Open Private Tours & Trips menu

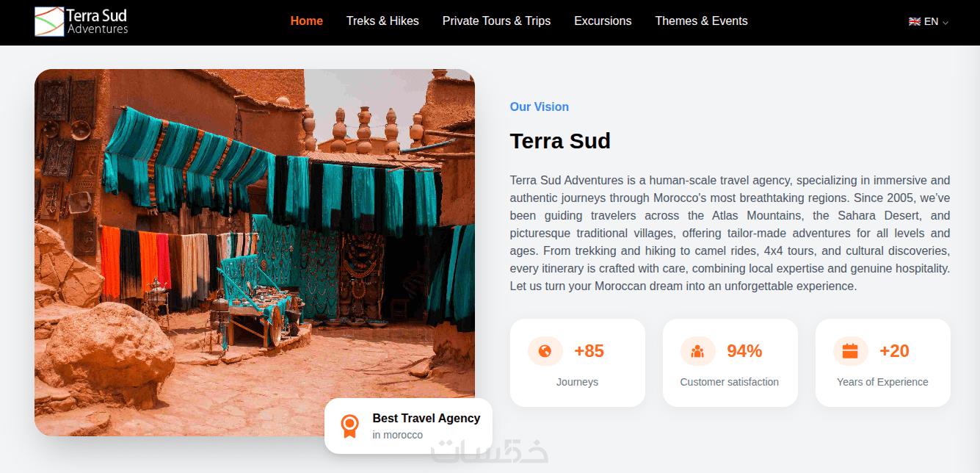click(496, 21)
